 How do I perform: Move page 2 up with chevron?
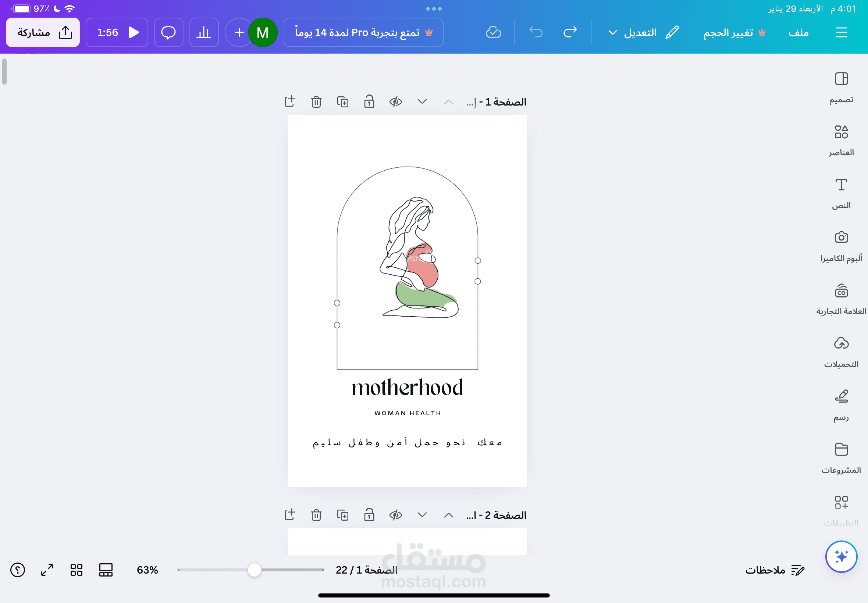[x=449, y=515]
